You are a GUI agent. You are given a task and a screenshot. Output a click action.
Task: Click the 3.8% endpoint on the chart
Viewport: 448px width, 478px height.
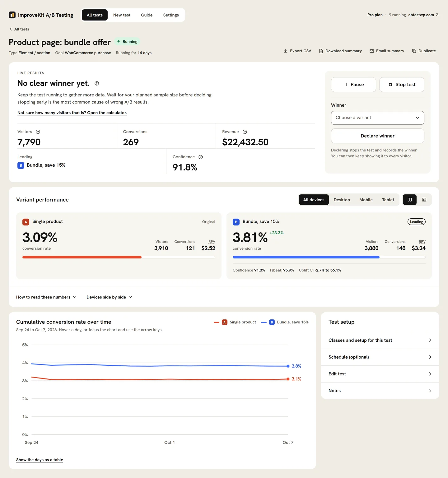(x=288, y=366)
